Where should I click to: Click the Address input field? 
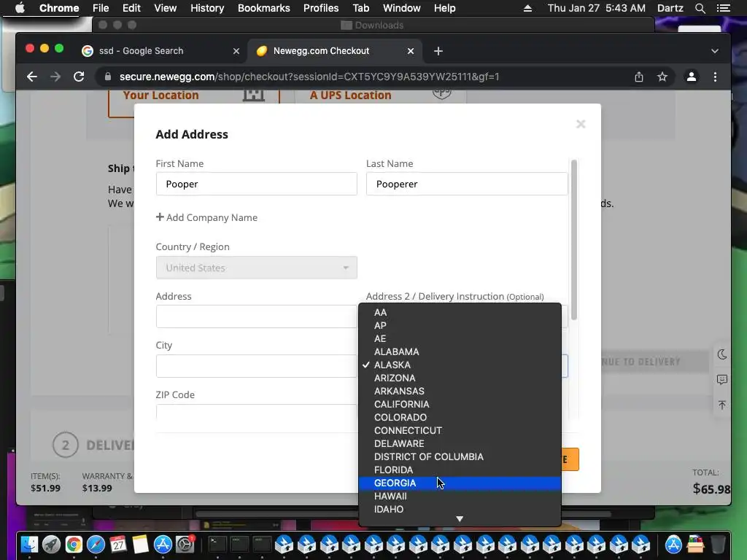click(256, 316)
